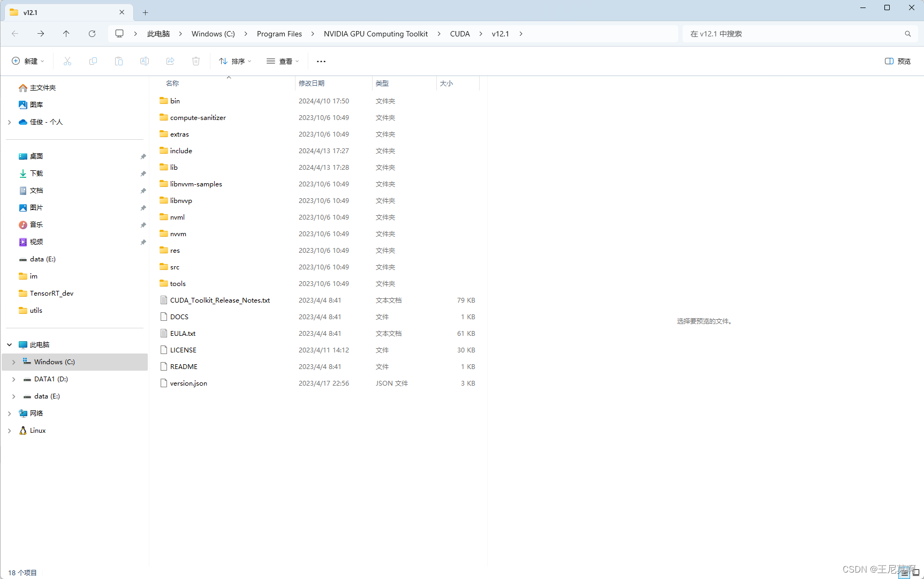Go forward with the forward arrow

tap(41, 34)
